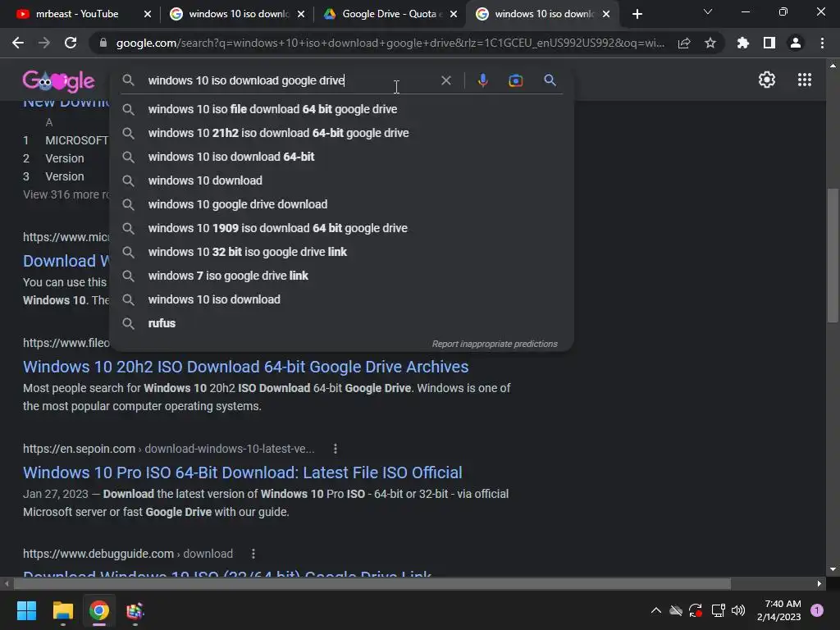Select suggestion 'windows 10 google drive download'
This screenshot has width=840, height=630.
(341, 204)
